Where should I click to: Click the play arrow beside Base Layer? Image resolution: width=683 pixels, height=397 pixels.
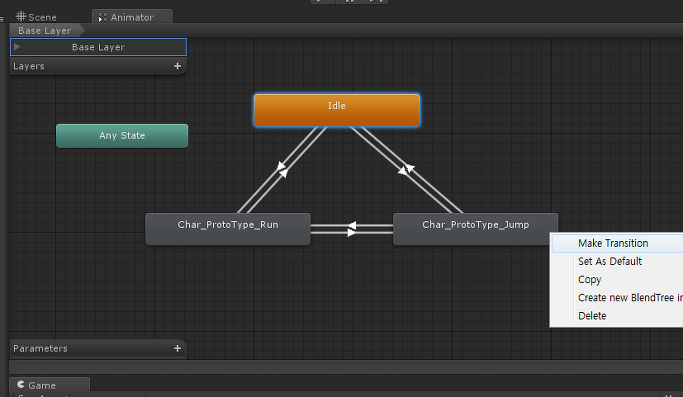click(x=17, y=47)
